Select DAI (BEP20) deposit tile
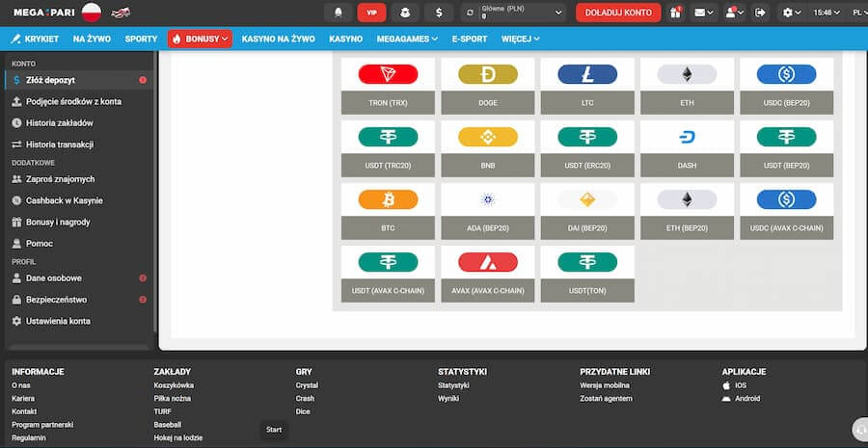Screen dimensions: 868x448 587,211
